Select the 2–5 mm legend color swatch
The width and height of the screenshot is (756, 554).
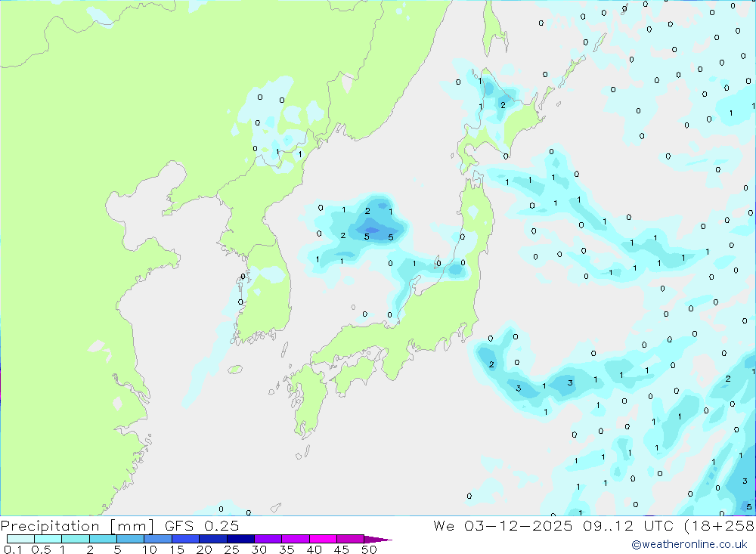103,539
